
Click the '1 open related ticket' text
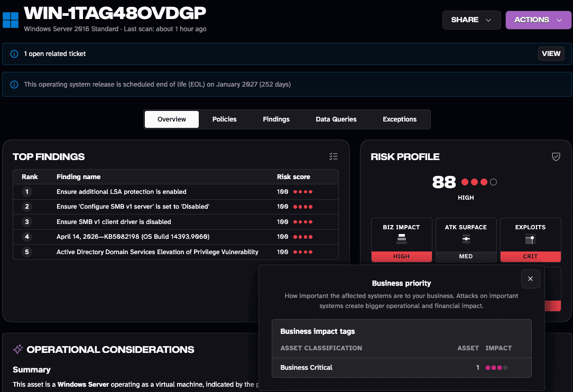[x=55, y=54]
